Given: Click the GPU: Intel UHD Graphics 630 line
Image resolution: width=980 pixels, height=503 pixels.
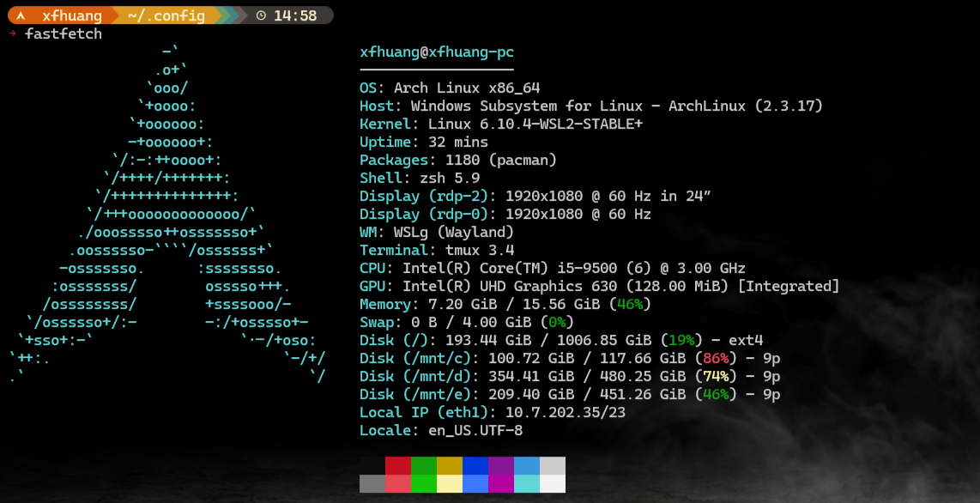Looking at the screenshot, I should click(x=599, y=286).
